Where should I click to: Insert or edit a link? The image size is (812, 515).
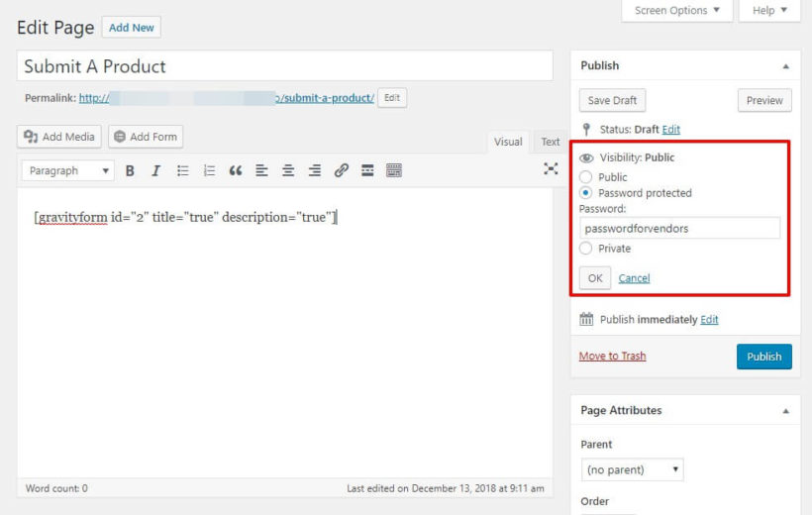pos(342,170)
